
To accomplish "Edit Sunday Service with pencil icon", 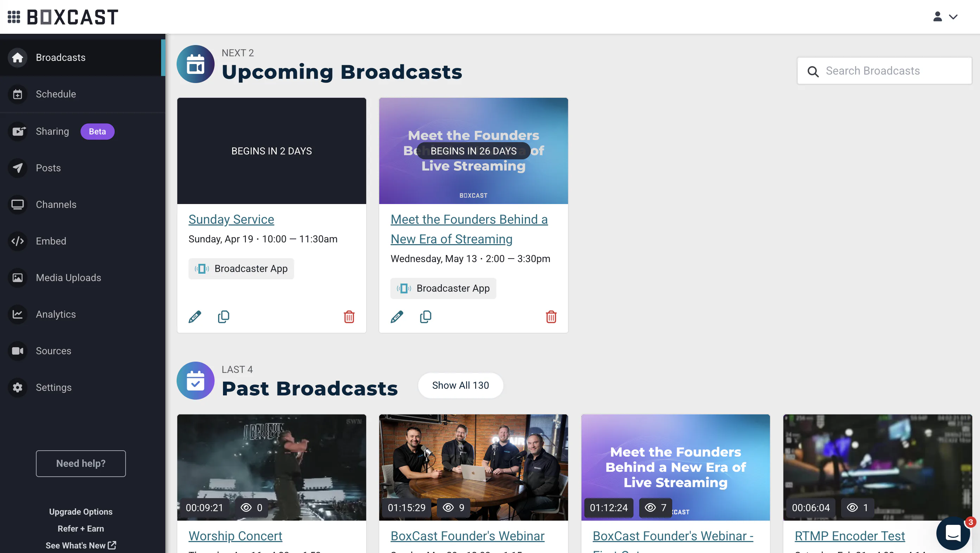I will (x=195, y=317).
